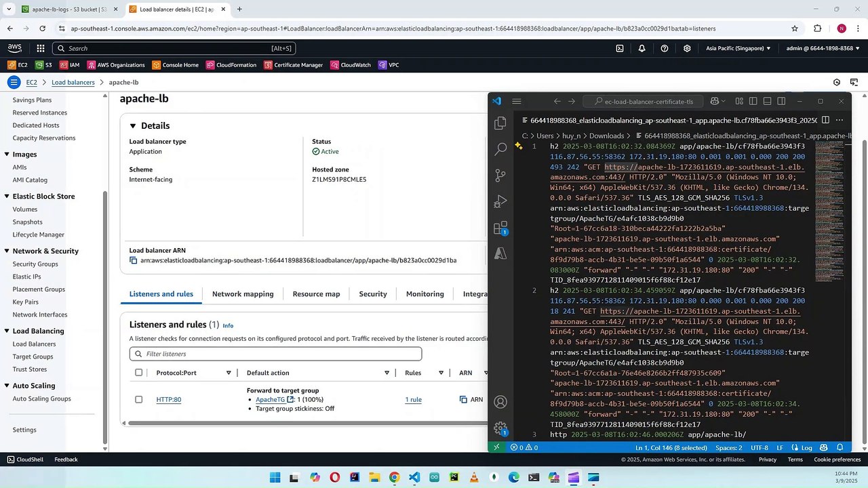The image size is (868, 488).
Task: Go to Load balancers breadcrumb
Action: point(73,83)
